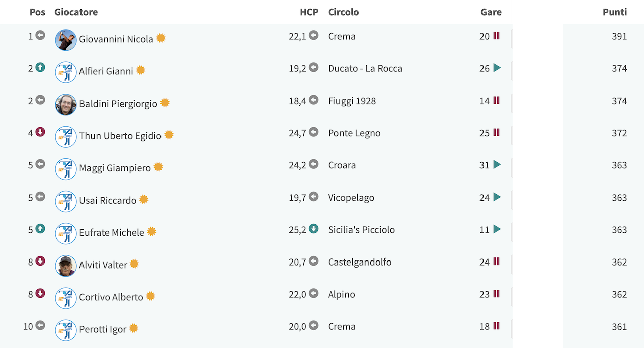Click the Ducato - La Rocca club name
644x348 pixels.
(x=365, y=68)
